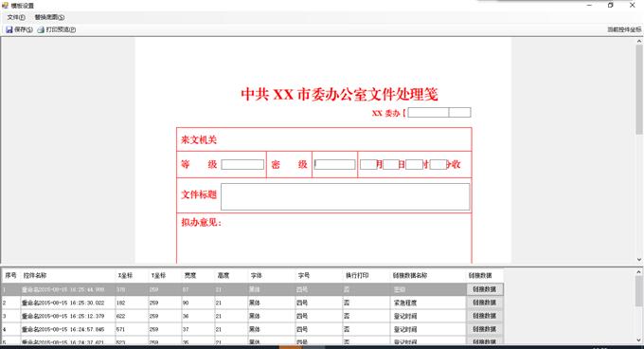
Task: Click the 控件名称 column header
Action: click(x=35, y=275)
